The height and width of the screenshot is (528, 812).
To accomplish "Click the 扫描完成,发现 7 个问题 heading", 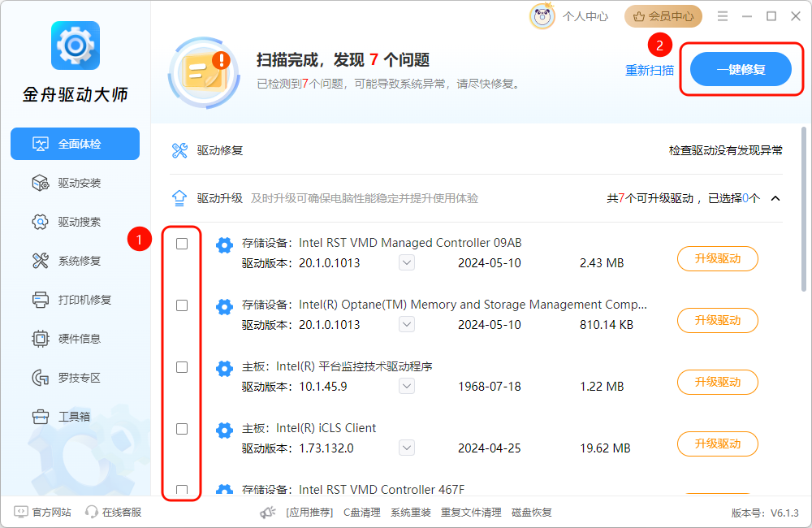I will (343, 60).
